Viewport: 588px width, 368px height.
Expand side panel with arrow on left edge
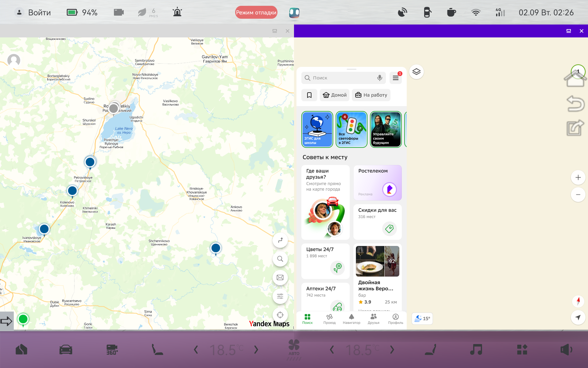click(x=6, y=321)
